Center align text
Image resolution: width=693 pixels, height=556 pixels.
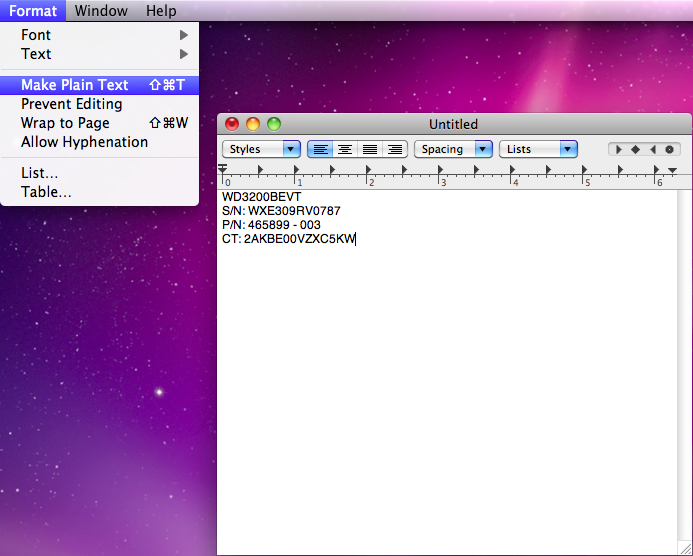coord(345,149)
